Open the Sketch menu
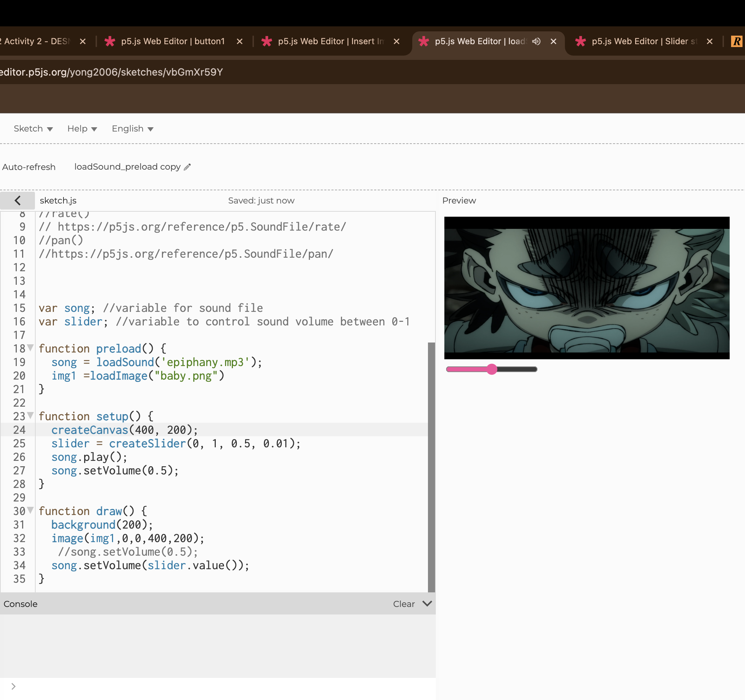The image size is (745, 700). coord(33,128)
